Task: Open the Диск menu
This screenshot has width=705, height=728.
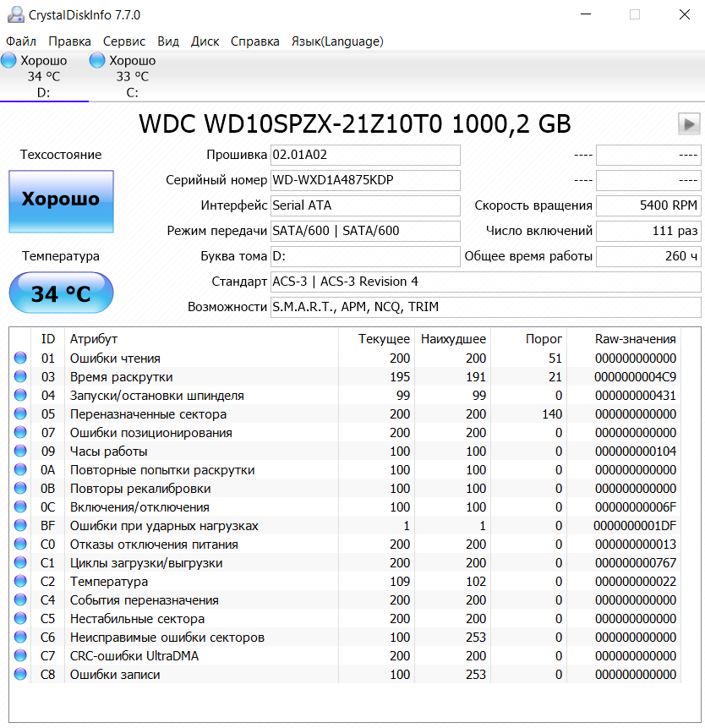Action: click(205, 41)
